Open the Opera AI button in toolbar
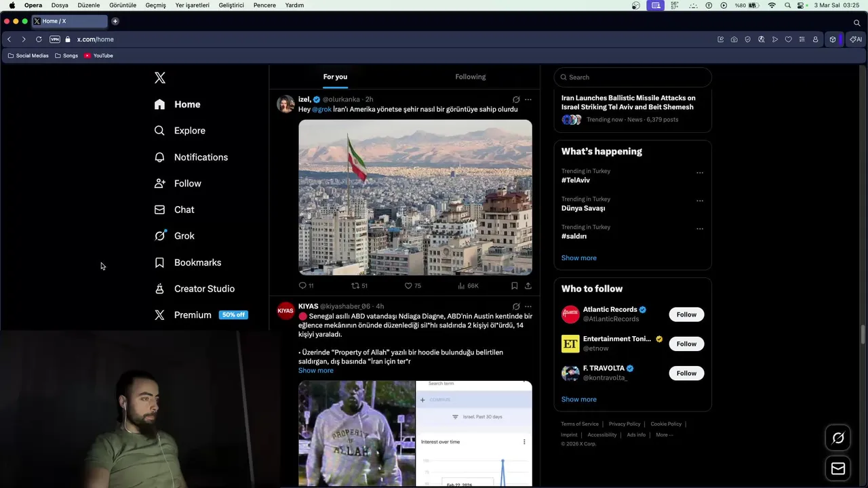The image size is (868, 488). pyautogui.click(x=856, y=39)
